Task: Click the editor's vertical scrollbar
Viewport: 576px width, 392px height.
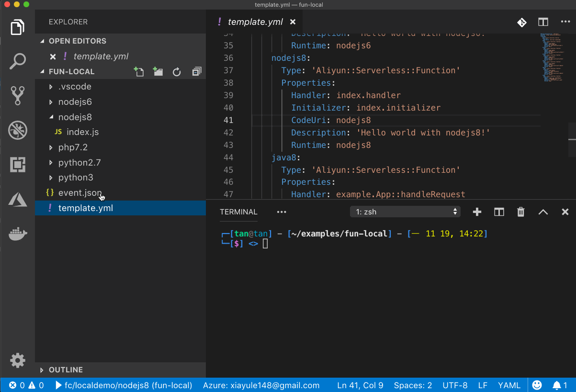Action: click(572, 140)
